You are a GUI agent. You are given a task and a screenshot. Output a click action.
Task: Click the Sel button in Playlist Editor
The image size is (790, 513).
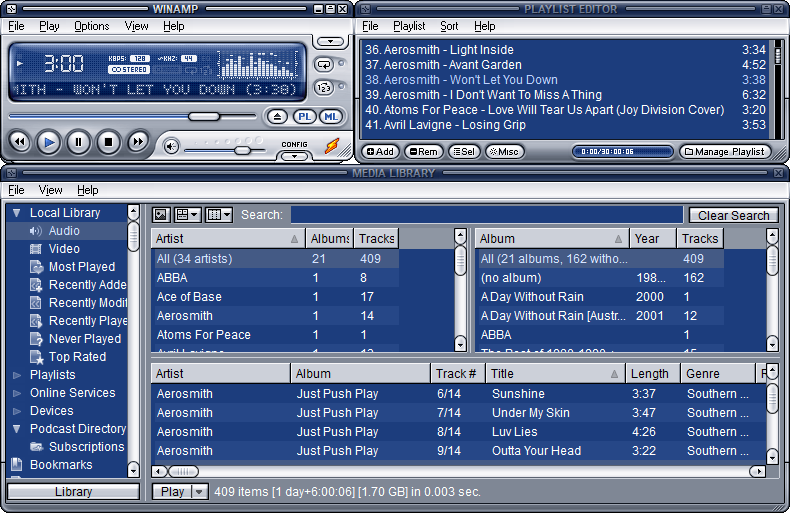click(464, 152)
